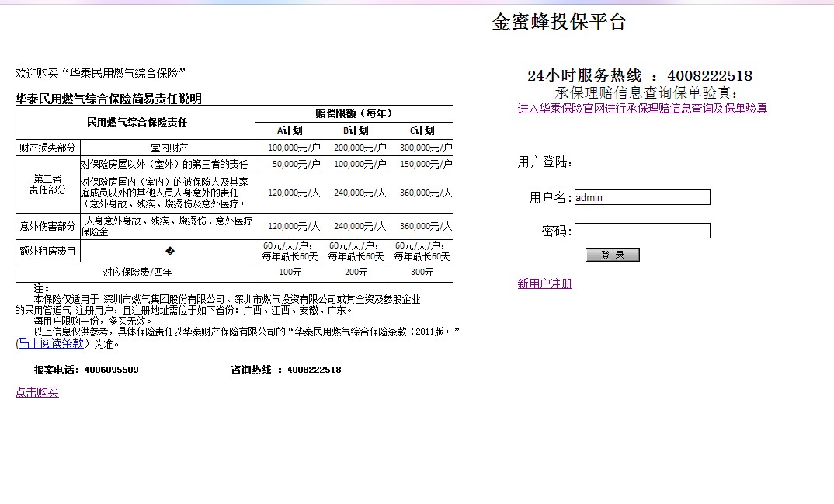Click the 财产损失部分 row label
Viewport: 834px width, 504px height.
pyautogui.click(x=48, y=148)
